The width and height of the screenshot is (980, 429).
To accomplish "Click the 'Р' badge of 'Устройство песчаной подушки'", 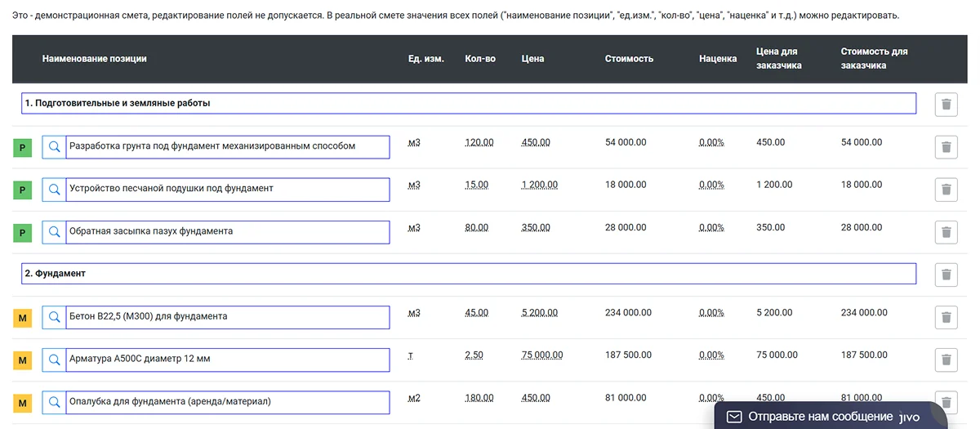I will pos(22,191).
